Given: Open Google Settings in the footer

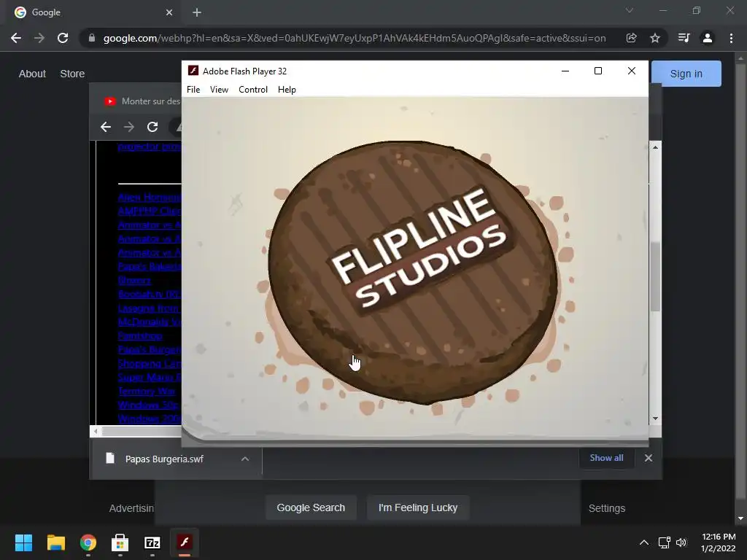Looking at the screenshot, I should 606,508.
